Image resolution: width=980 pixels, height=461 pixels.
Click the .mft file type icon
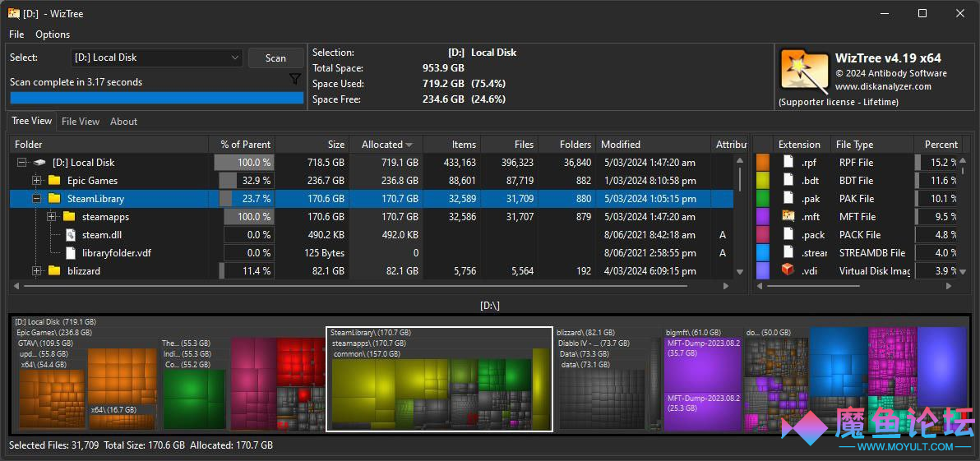pyautogui.click(x=788, y=217)
